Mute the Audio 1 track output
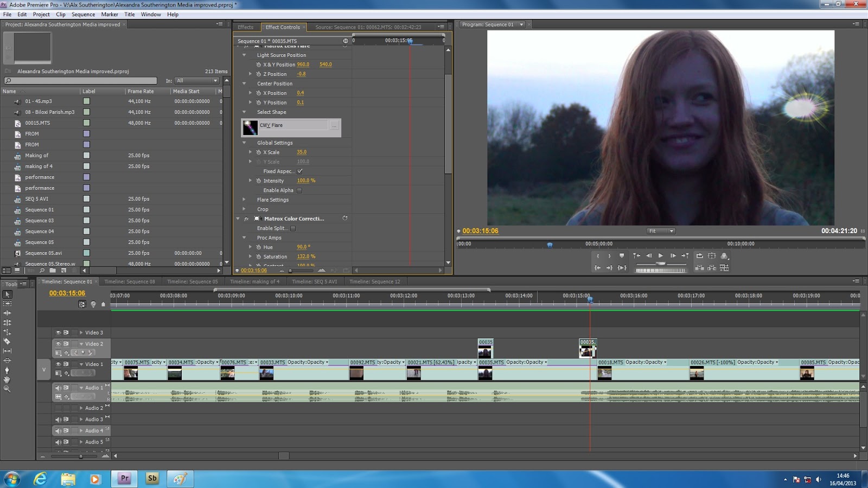Image resolution: width=868 pixels, height=488 pixels. point(58,388)
